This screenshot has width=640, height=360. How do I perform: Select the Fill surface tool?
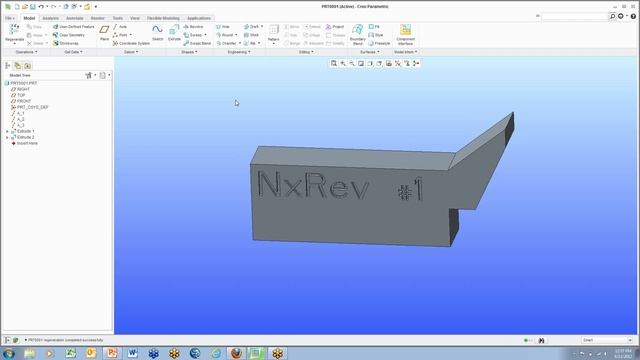click(x=374, y=27)
